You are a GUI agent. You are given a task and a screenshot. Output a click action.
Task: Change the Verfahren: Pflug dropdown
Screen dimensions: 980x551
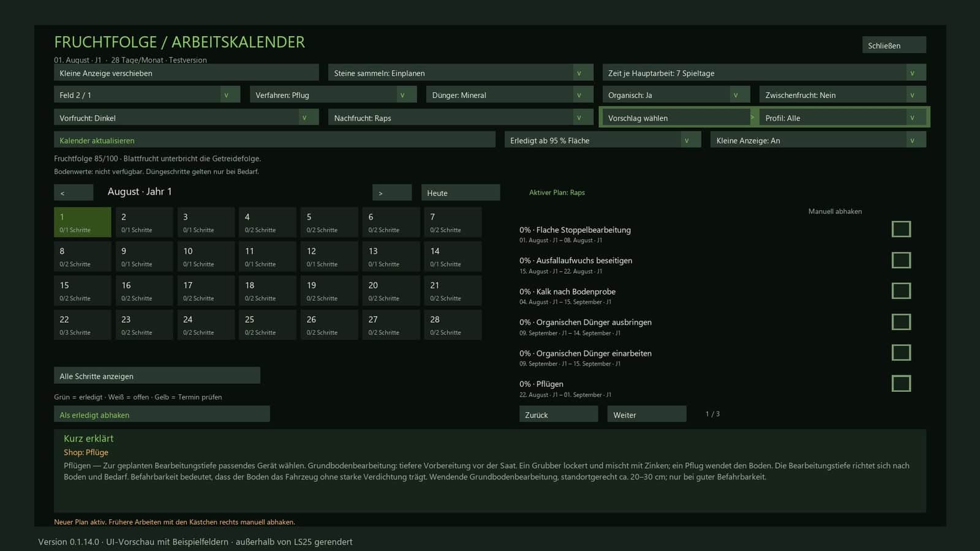coord(333,95)
